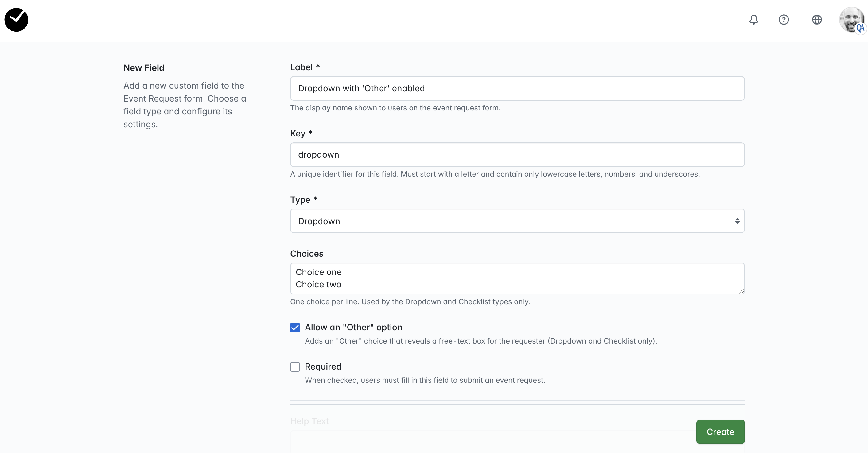Click the "Required" label text
868x453 pixels.
point(323,367)
